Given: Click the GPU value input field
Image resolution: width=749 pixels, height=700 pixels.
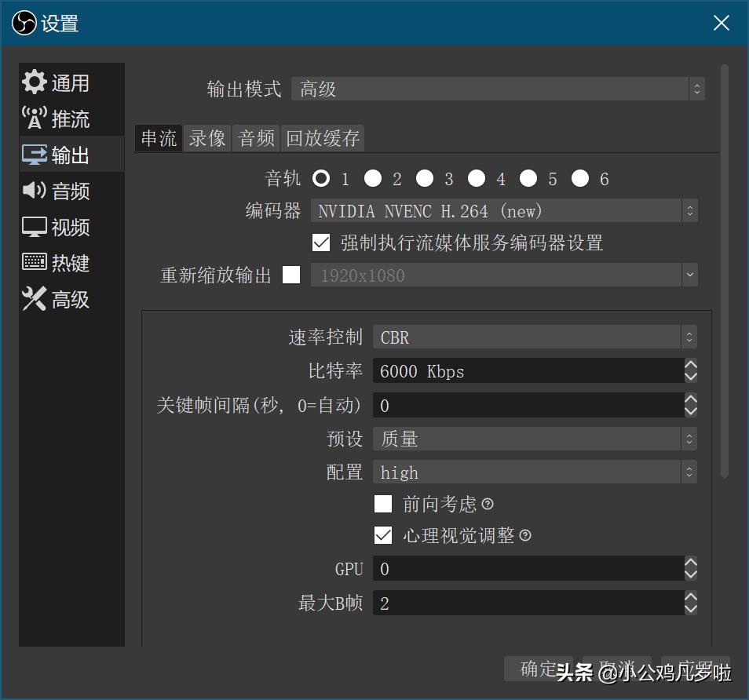Looking at the screenshot, I should click(x=528, y=568).
